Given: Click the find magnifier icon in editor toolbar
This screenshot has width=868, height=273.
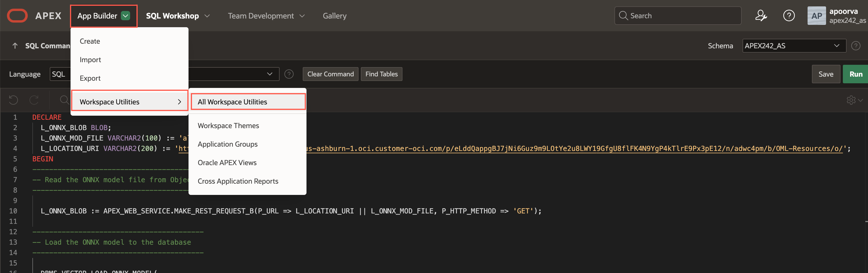Looking at the screenshot, I should point(64,100).
